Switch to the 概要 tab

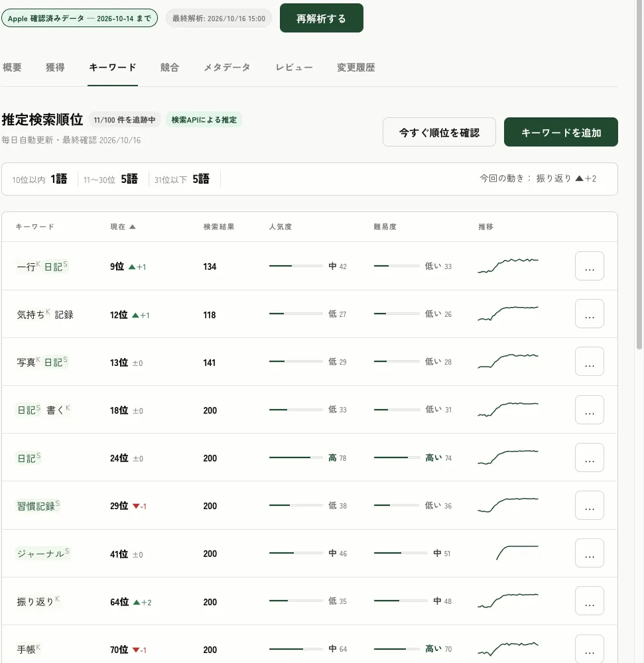(12, 67)
